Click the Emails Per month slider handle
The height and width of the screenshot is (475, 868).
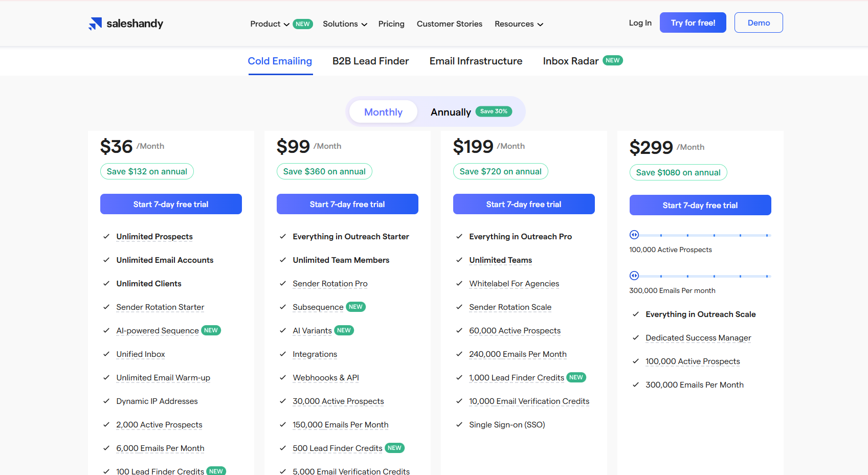[634, 276]
